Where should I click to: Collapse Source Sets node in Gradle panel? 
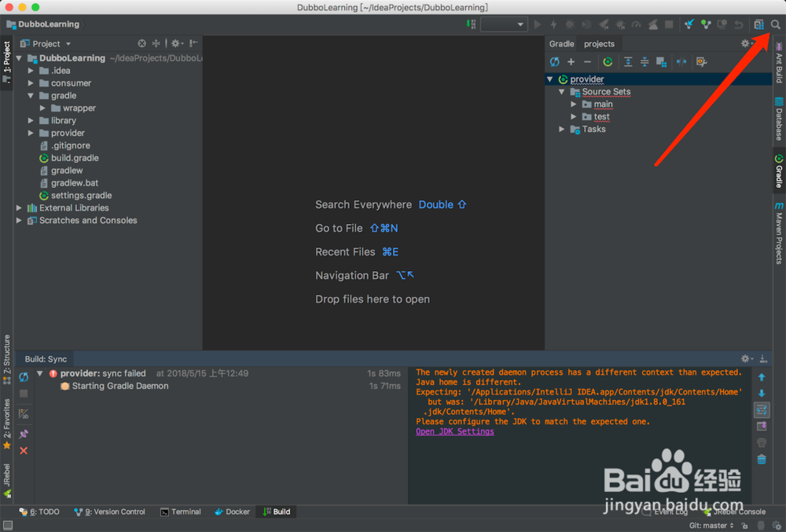point(562,92)
